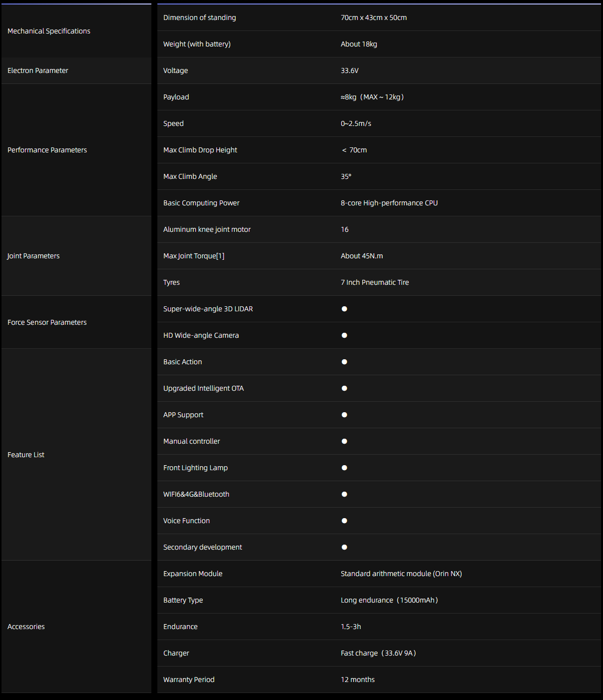603x700 pixels.
Task: Click the dot beside Super-wide-angle 3D LIDAR
Action: (x=344, y=309)
